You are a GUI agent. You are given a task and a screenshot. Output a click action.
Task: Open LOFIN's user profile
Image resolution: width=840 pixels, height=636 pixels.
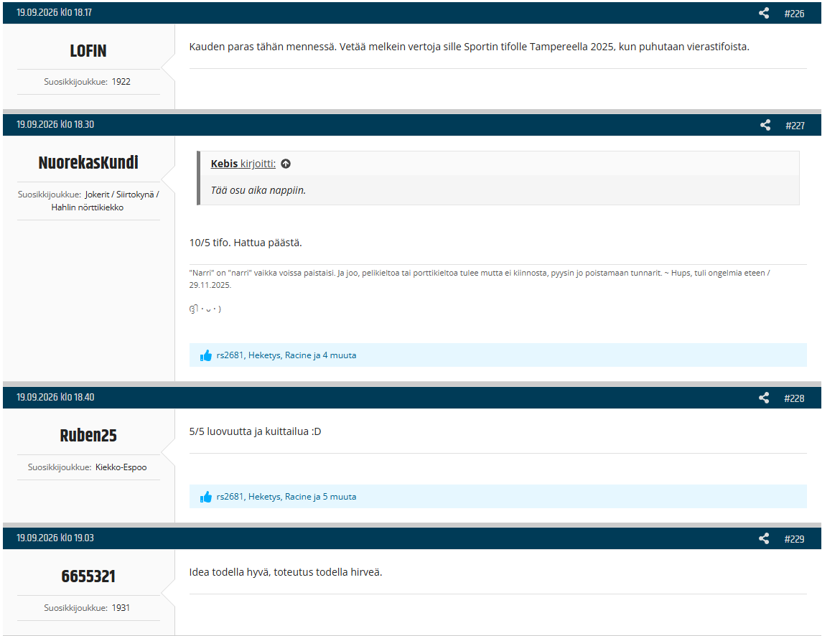pos(88,51)
